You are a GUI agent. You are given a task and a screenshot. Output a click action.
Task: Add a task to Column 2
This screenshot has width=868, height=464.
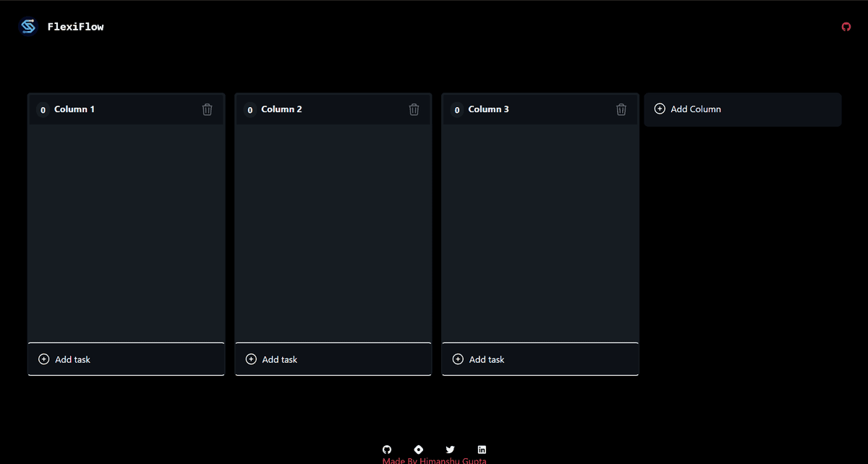333,359
